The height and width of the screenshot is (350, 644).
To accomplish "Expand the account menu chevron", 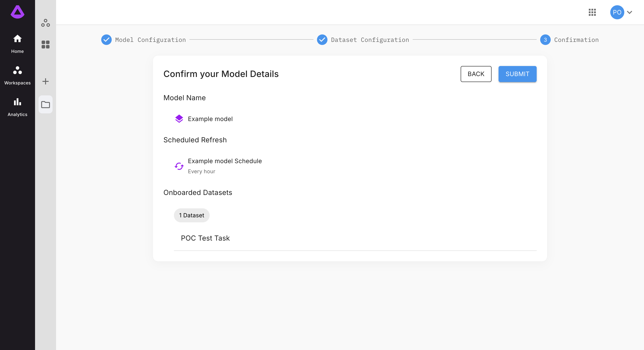I will coord(630,12).
